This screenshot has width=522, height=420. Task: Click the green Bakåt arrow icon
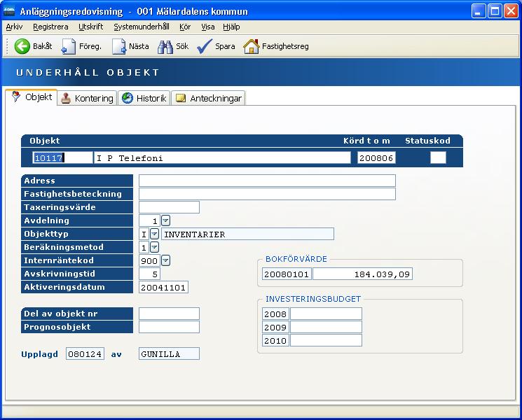pyautogui.click(x=22, y=46)
